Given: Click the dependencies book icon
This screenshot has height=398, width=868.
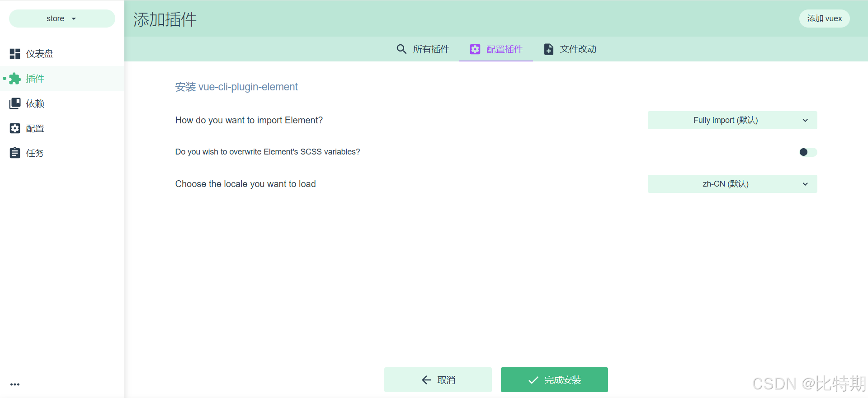Looking at the screenshot, I should [15, 103].
